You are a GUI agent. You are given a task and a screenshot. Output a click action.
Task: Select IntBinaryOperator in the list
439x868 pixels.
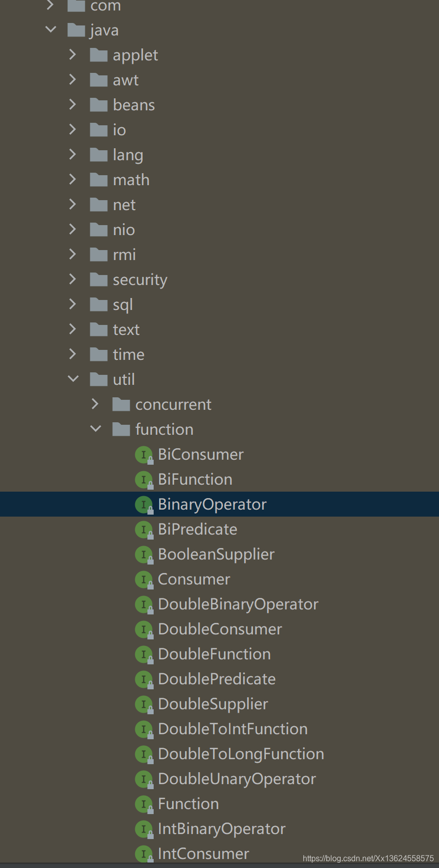click(221, 829)
